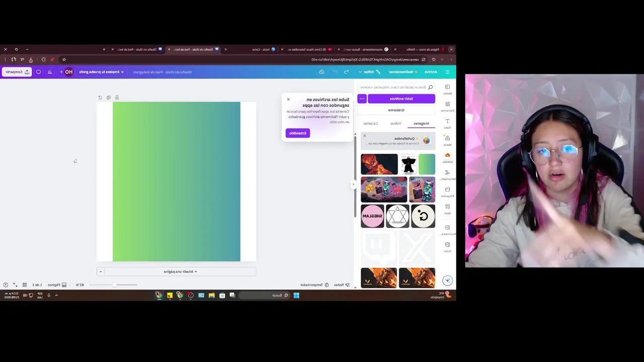Click the green gradient thumbnail in uploads

point(427,164)
